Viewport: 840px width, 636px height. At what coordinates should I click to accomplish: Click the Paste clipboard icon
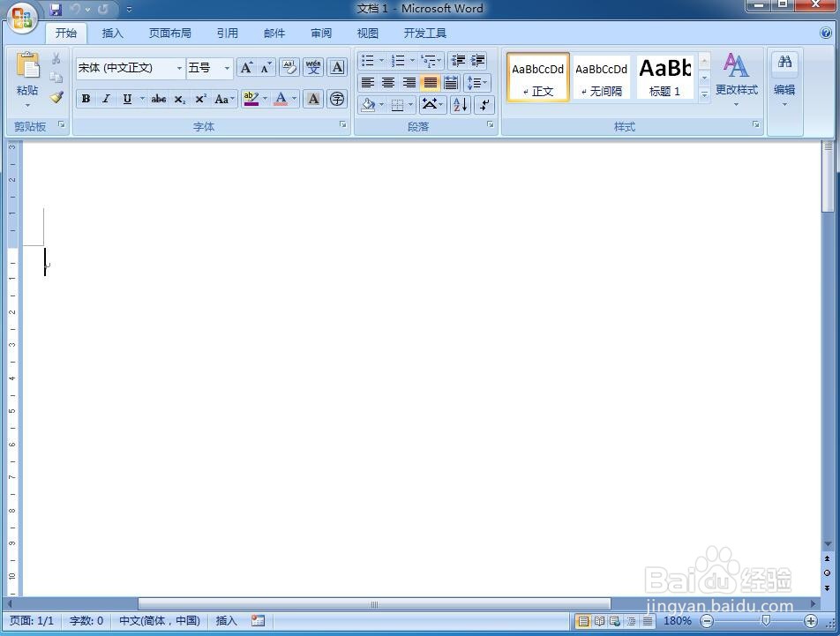click(x=27, y=66)
